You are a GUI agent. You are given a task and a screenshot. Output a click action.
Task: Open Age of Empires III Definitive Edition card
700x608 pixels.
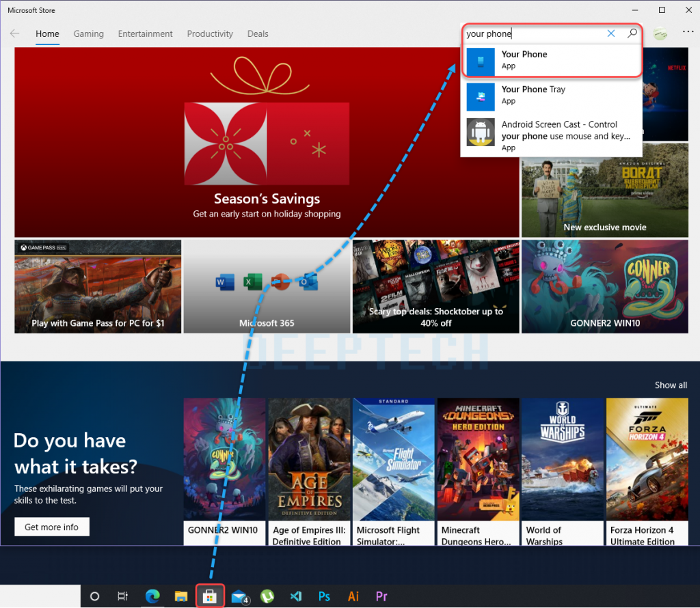point(309,471)
